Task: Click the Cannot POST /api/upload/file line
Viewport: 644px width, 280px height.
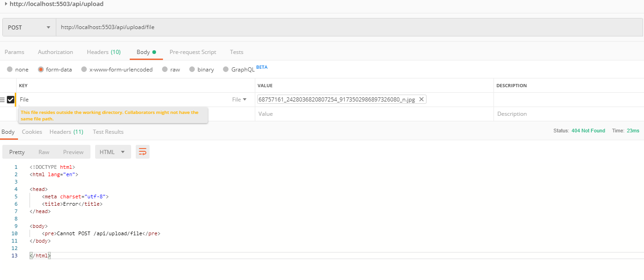Action: point(101,233)
